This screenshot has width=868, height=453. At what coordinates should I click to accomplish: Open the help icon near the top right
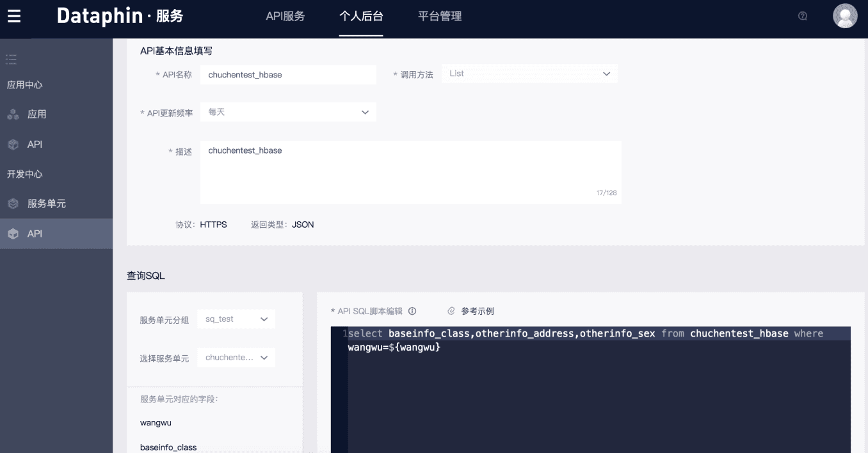tap(802, 16)
